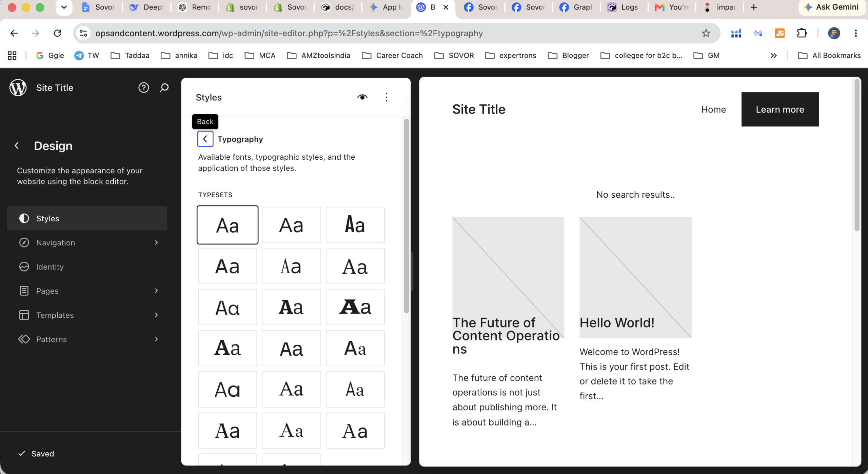
Task: Click the Identity icon
Action: coord(24,267)
